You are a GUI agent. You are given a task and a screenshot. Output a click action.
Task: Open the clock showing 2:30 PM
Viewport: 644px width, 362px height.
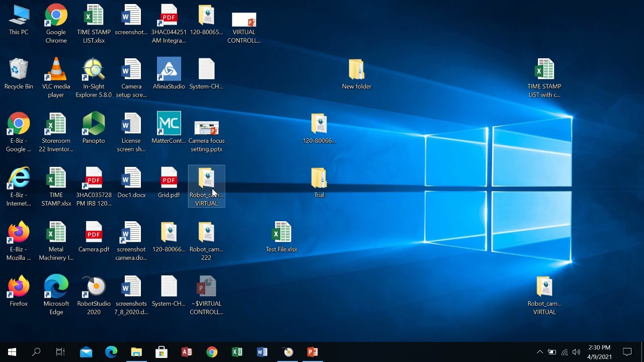[599, 352]
